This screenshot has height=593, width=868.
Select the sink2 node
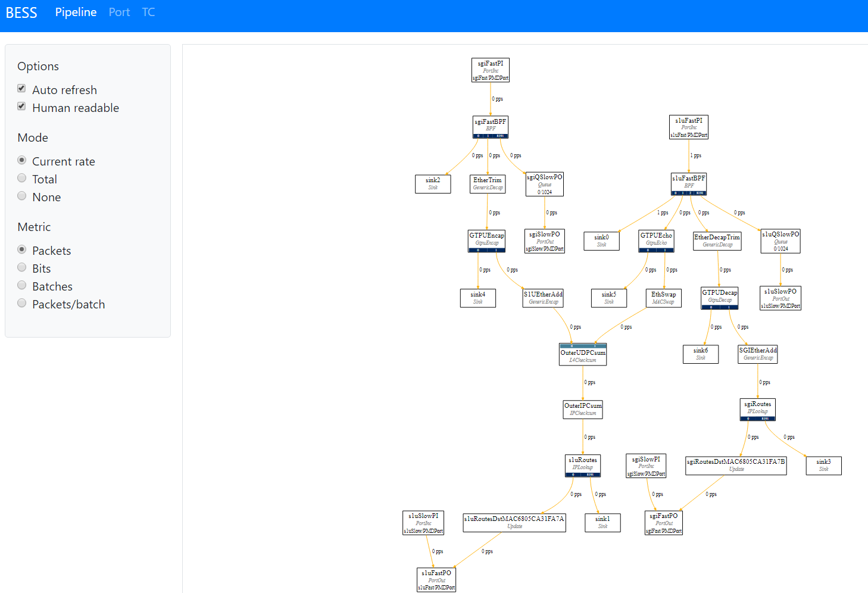tap(433, 184)
